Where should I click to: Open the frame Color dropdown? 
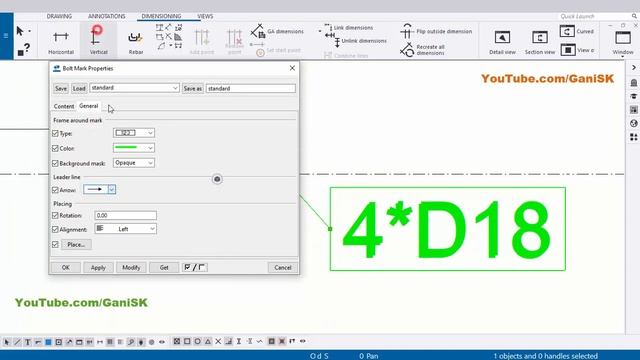click(x=134, y=148)
